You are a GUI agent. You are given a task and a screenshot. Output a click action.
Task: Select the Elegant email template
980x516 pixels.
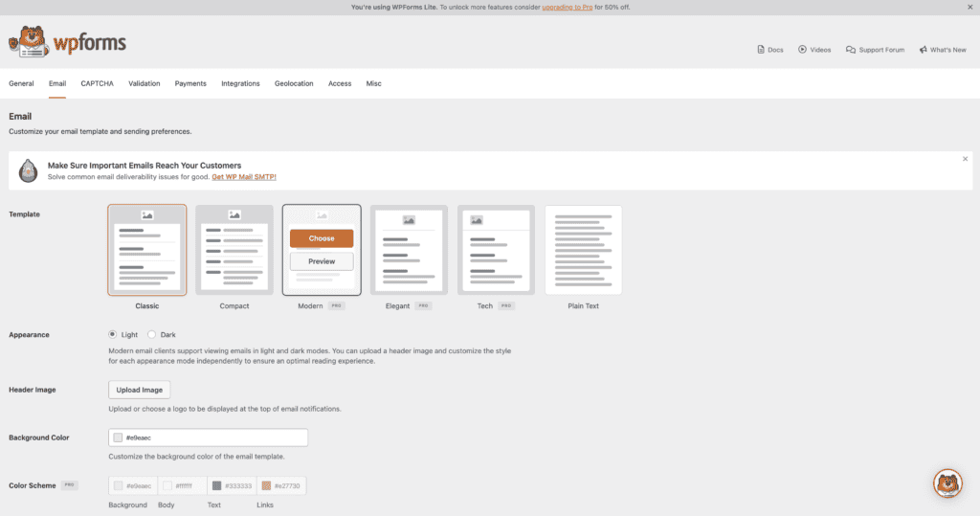pos(409,250)
